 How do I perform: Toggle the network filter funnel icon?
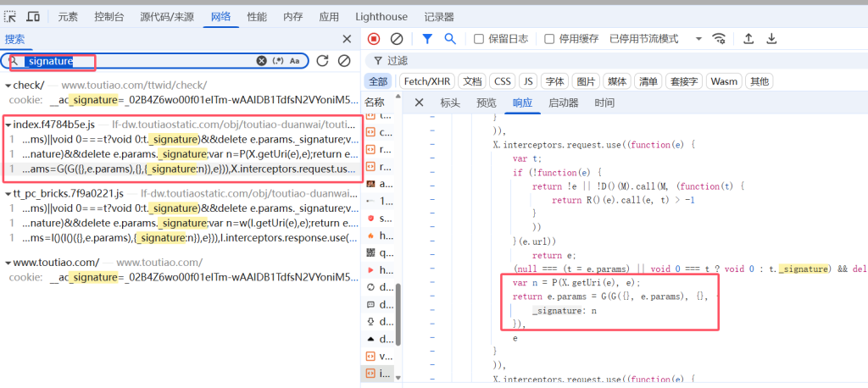(427, 39)
